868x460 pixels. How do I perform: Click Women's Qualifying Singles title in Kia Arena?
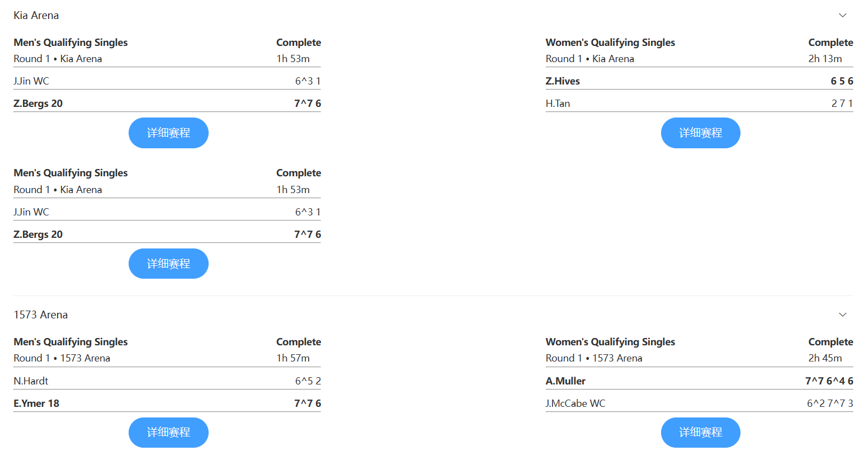point(610,43)
